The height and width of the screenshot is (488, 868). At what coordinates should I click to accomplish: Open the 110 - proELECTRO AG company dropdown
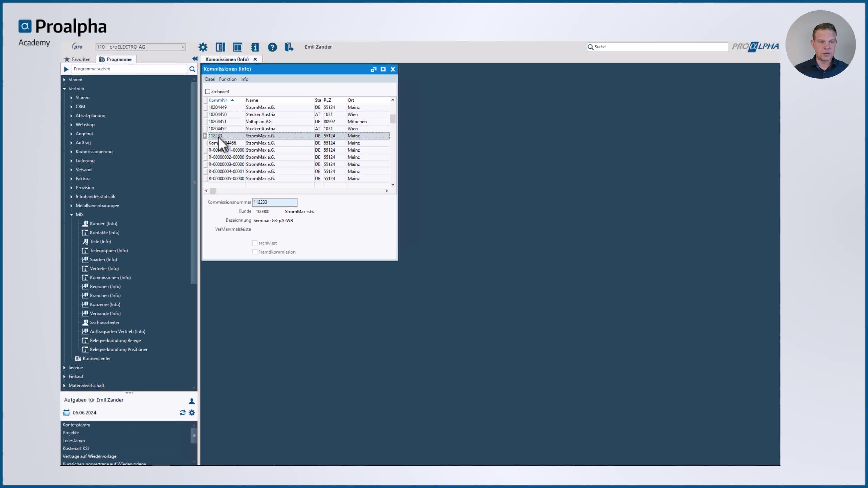[x=141, y=47]
